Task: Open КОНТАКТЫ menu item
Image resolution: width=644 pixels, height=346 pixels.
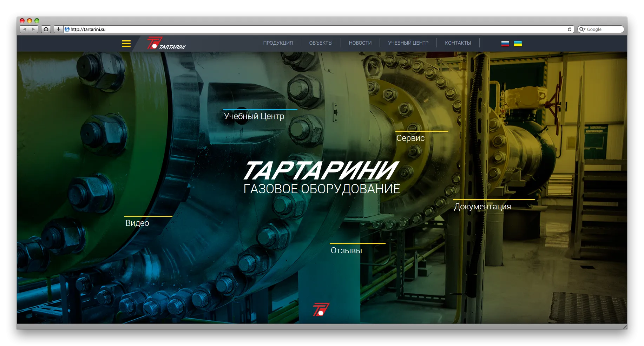Action: click(x=458, y=43)
